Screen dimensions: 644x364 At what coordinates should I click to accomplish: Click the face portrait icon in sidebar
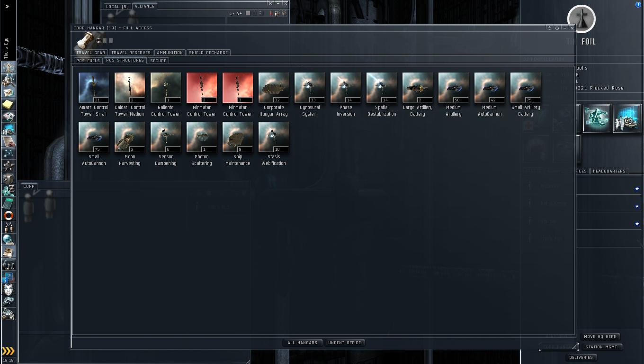(9, 289)
